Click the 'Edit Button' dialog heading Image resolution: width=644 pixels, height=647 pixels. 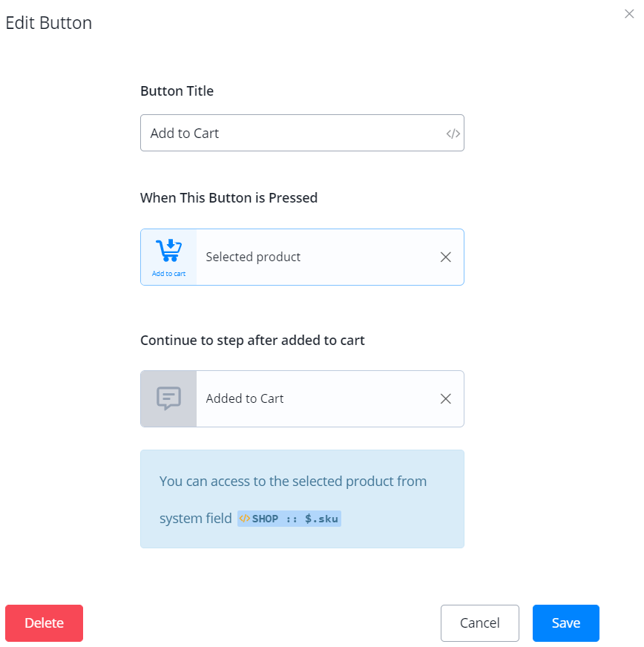click(x=49, y=23)
